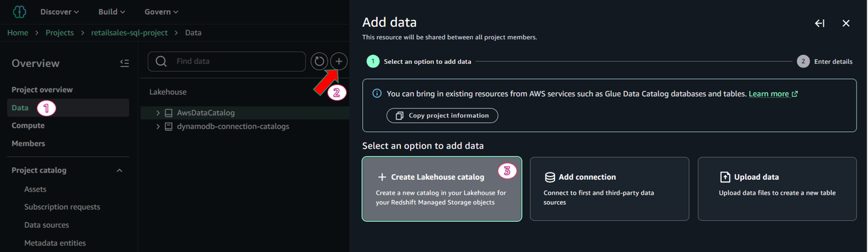
Task: Open the Build menu
Action: pyautogui.click(x=112, y=11)
